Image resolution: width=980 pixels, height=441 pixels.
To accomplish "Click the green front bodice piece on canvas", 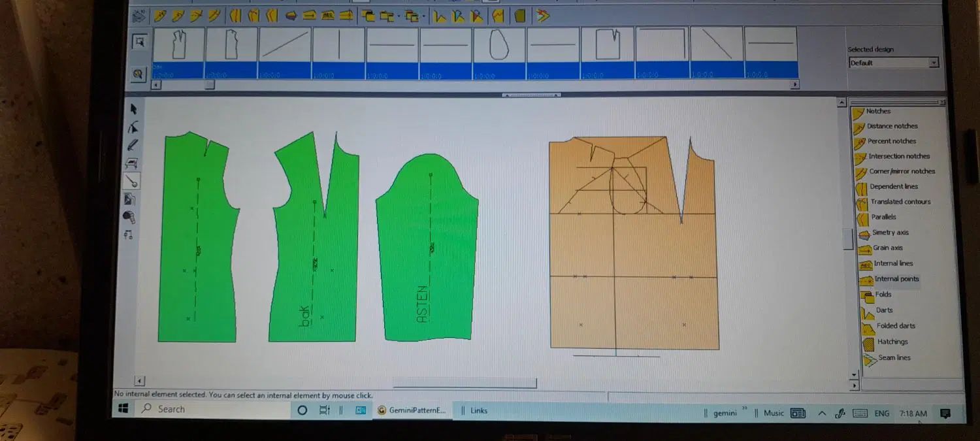I will pos(198,238).
